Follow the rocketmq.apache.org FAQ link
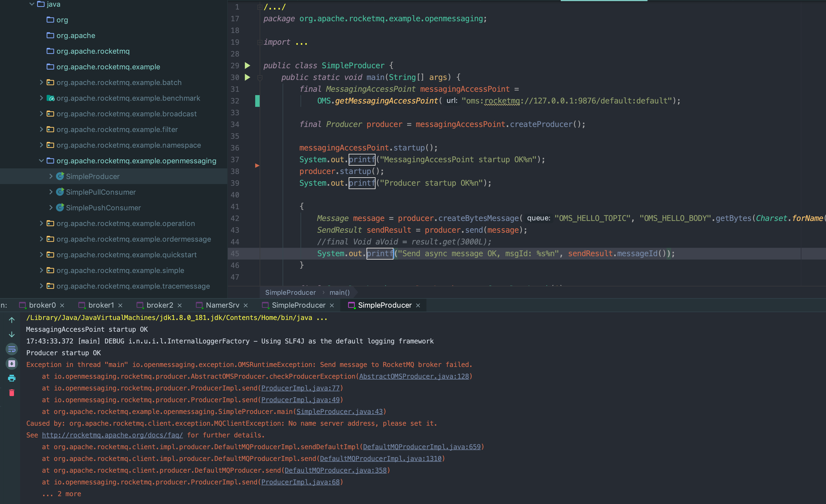This screenshot has height=504, width=826. [x=112, y=435]
